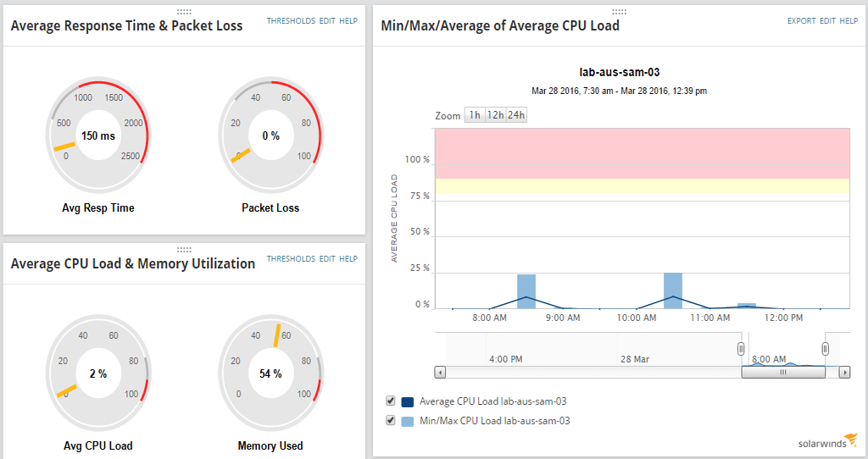Set chart zoom to 24h
The width and height of the screenshot is (868, 459).
pos(515,115)
